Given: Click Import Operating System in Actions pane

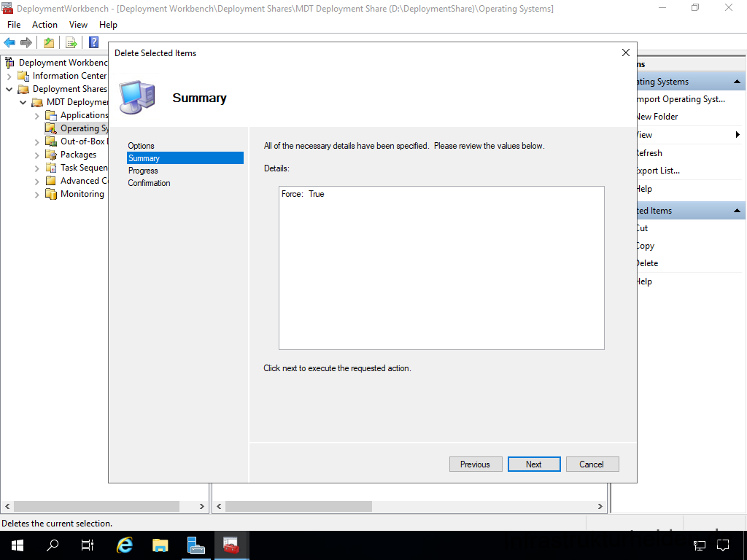Looking at the screenshot, I should (681, 99).
